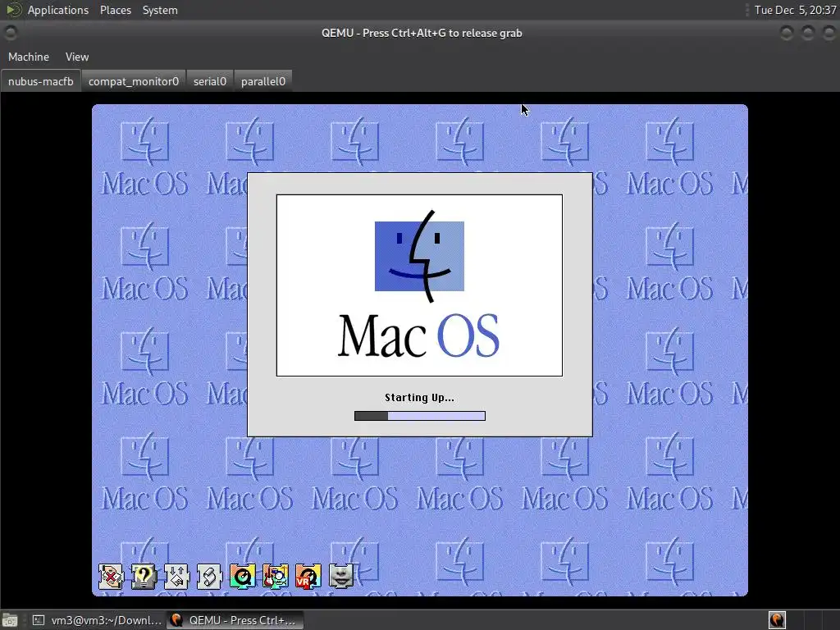Click the Applications menu logo icon
The height and width of the screenshot is (630, 840).
(13, 10)
